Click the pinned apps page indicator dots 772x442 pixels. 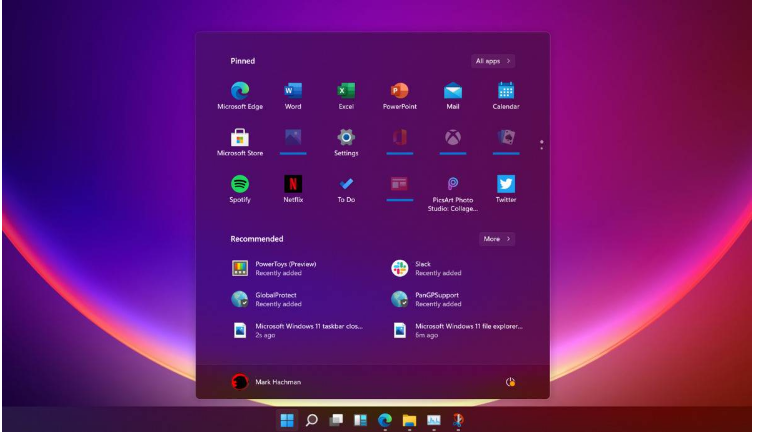[541, 144]
